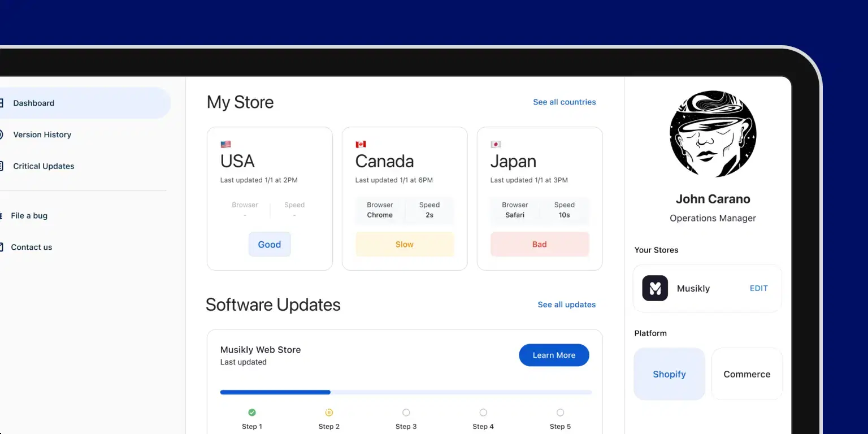Click the 2s speed value in Canada card
Viewport: 868px width, 434px height.
(429, 215)
